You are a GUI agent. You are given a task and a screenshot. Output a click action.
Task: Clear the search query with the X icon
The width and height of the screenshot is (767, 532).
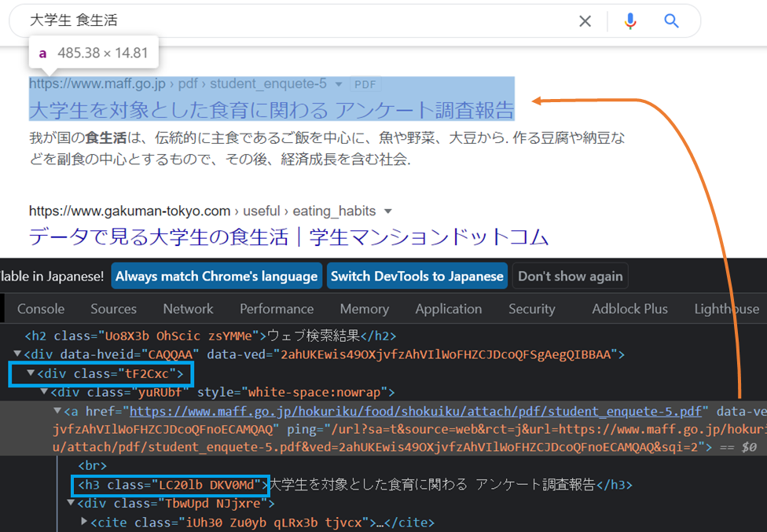coord(585,21)
